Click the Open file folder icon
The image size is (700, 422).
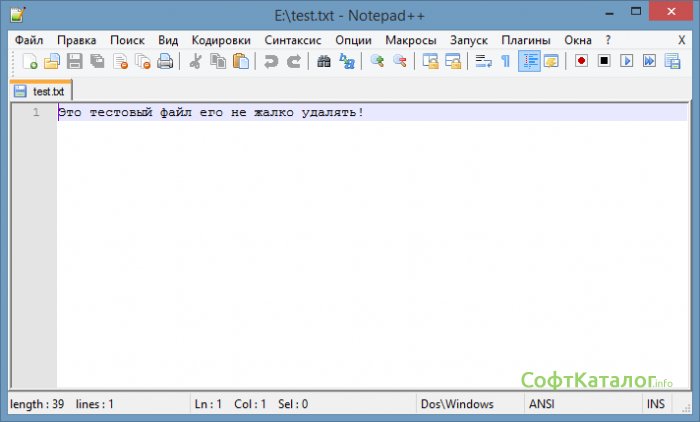[52, 62]
